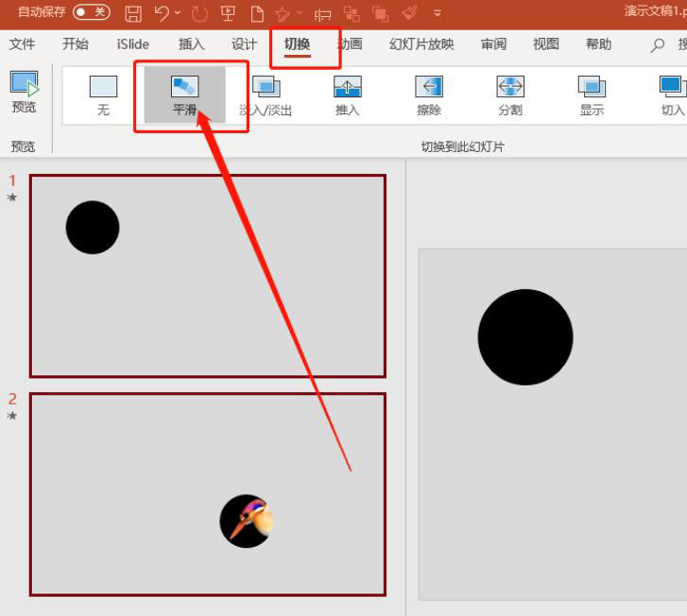The image size is (687, 616).
Task: Apply the 显示 (Reveal) transition
Action: point(592,95)
